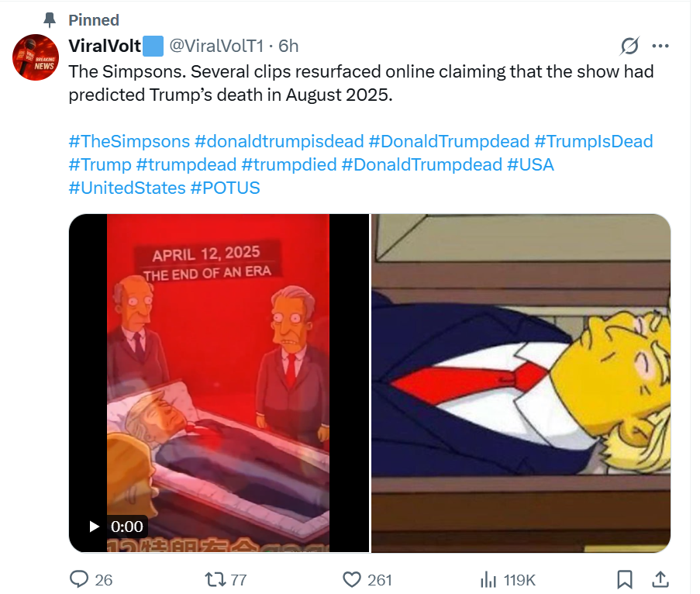Share this post via the share icon
Viewport: 700px width, 594px height.
[x=660, y=578]
